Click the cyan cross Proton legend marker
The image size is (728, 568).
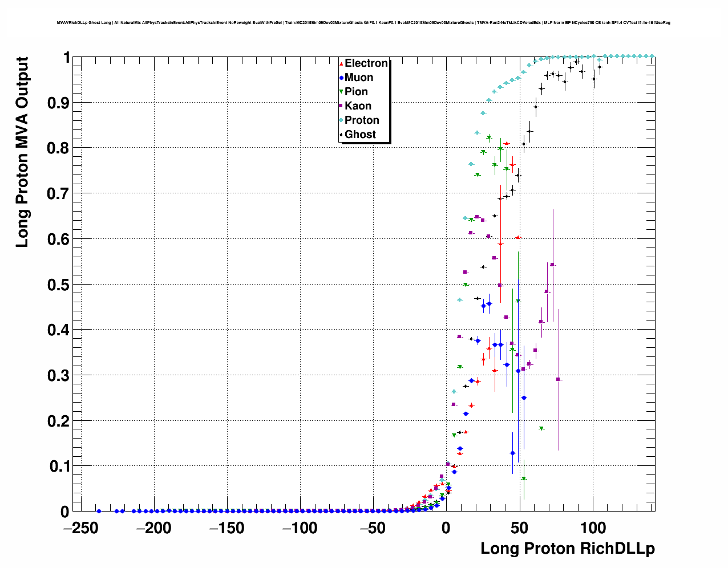(x=341, y=120)
